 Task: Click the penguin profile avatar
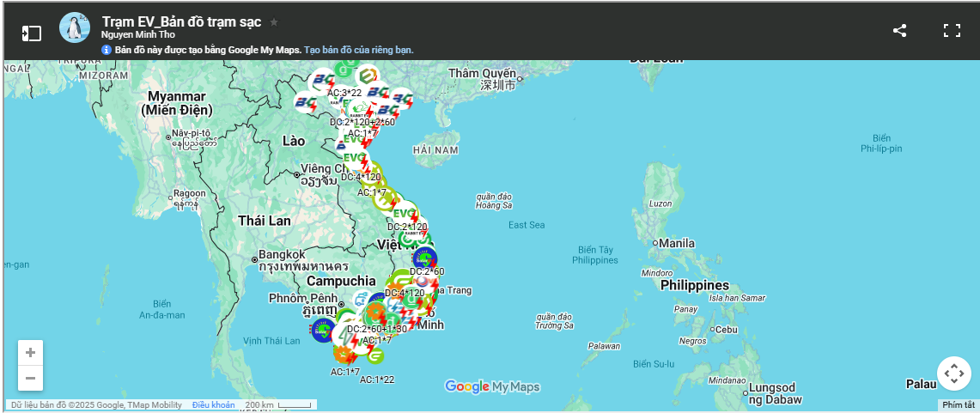(x=75, y=27)
